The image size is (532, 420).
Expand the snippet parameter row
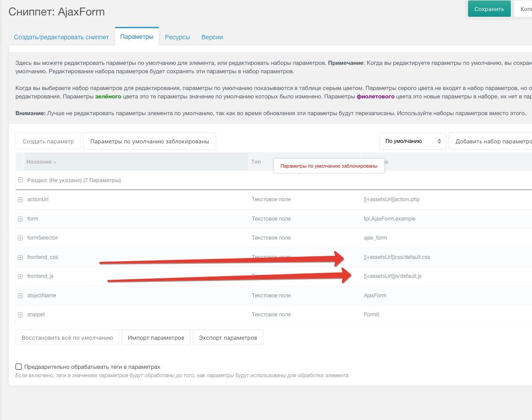(x=20, y=315)
